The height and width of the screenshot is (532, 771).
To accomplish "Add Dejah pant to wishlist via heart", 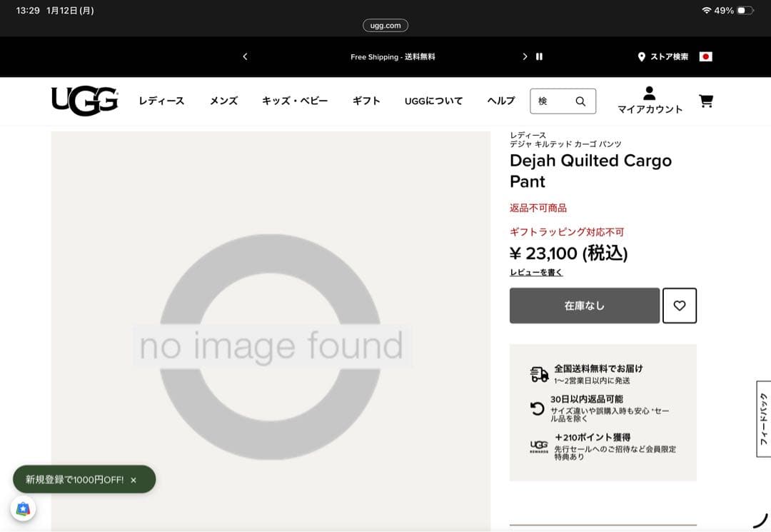I will coord(680,306).
